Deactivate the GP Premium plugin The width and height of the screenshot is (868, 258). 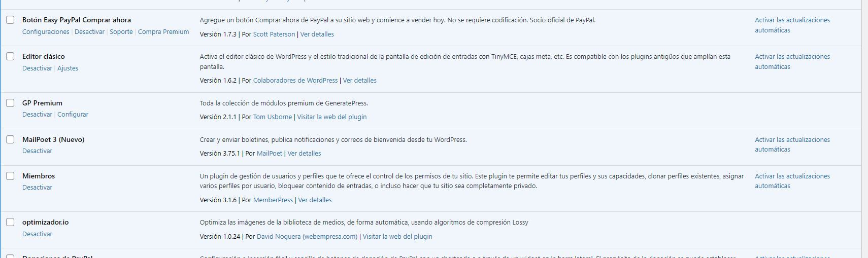tap(37, 114)
